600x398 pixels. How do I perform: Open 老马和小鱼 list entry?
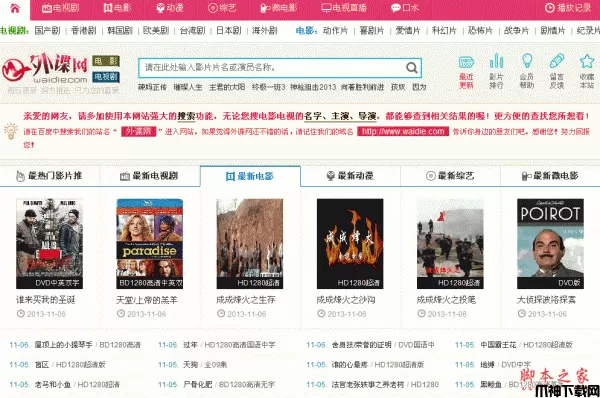[x=53, y=384]
